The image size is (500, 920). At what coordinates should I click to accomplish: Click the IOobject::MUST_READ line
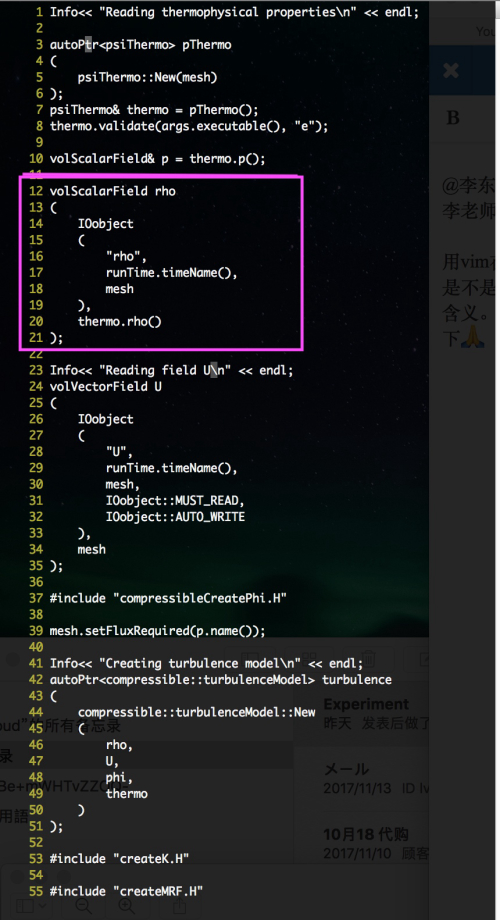pos(174,500)
